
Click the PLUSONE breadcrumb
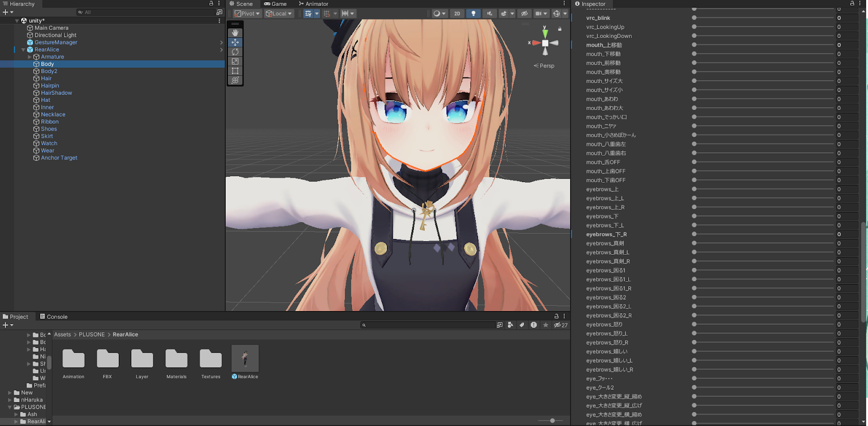(x=92, y=334)
